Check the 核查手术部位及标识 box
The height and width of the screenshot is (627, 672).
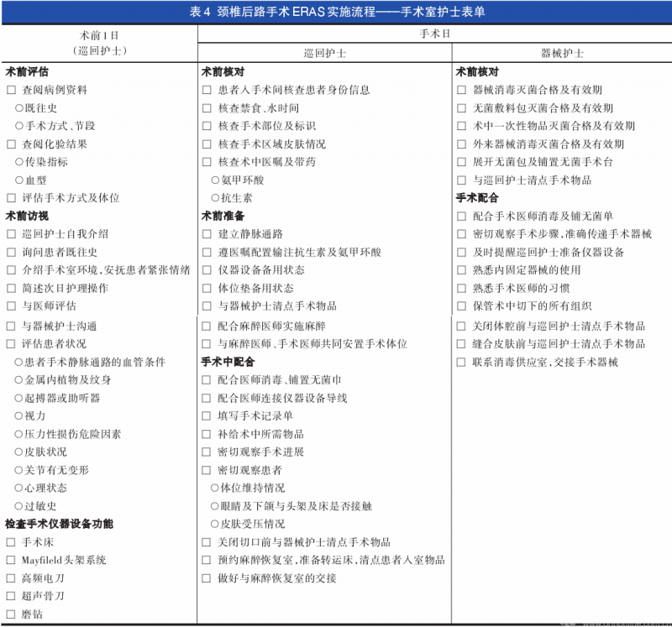(x=207, y=127)
